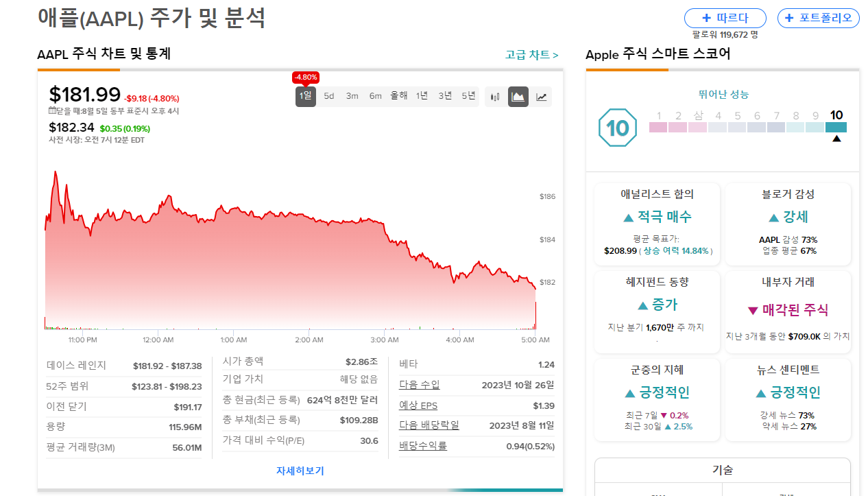The width and height of the screenshot is (868, 496).
Task: Click the 총 부채 value $109.28B
Action: pos(359,420)
